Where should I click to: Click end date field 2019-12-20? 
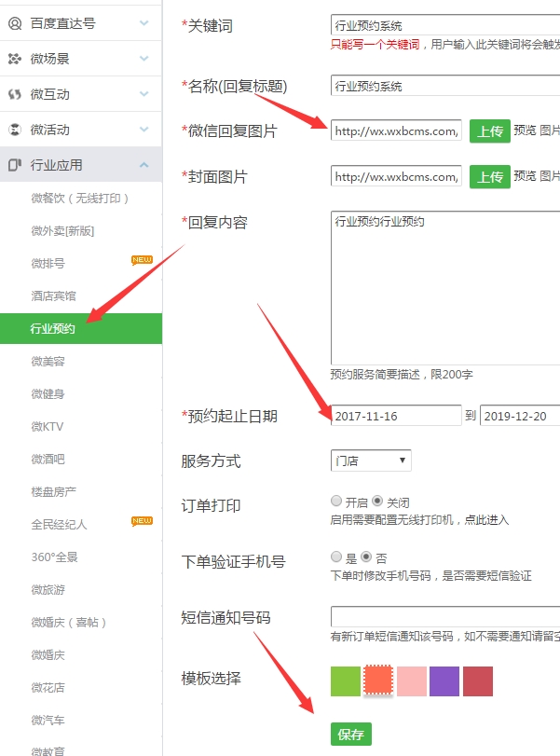[520, 416]
